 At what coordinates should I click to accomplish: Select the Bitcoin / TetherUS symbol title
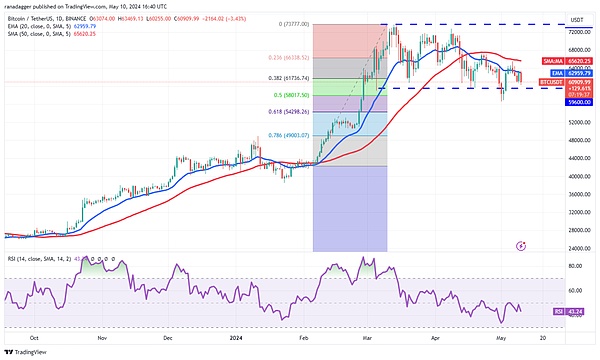coord(47,18)
